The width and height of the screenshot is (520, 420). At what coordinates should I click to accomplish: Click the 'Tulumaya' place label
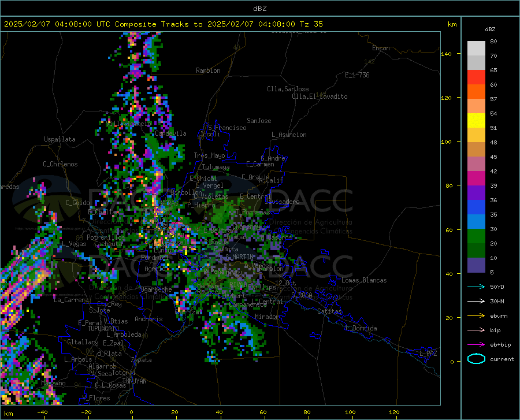216,167
